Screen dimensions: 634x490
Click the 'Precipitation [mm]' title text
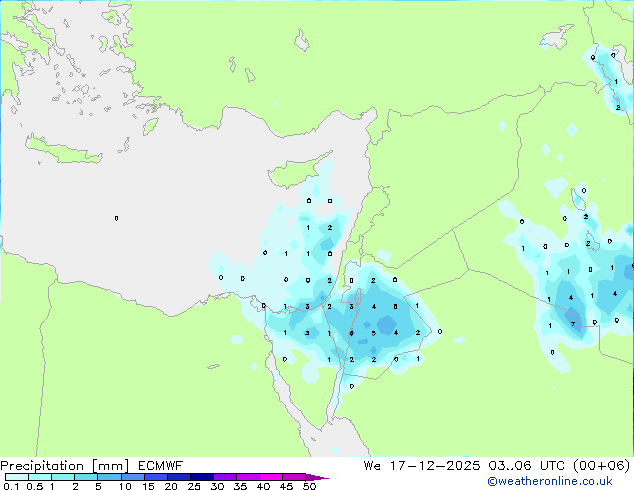(x=65, y=466)
